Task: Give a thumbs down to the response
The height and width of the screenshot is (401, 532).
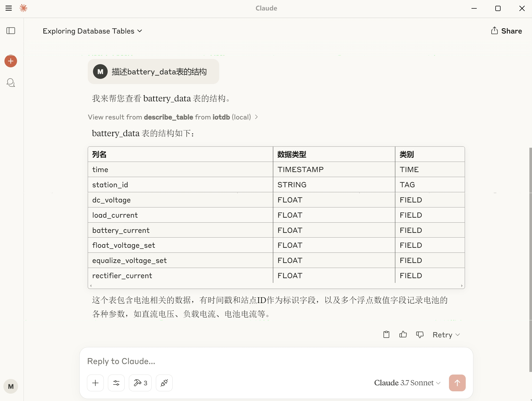Action: pyautogui.click(x=419, y=334)
